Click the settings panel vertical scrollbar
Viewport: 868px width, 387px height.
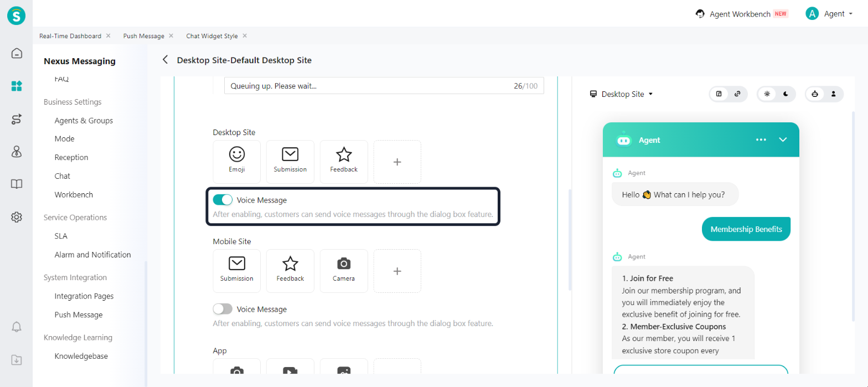coord(570,240)
